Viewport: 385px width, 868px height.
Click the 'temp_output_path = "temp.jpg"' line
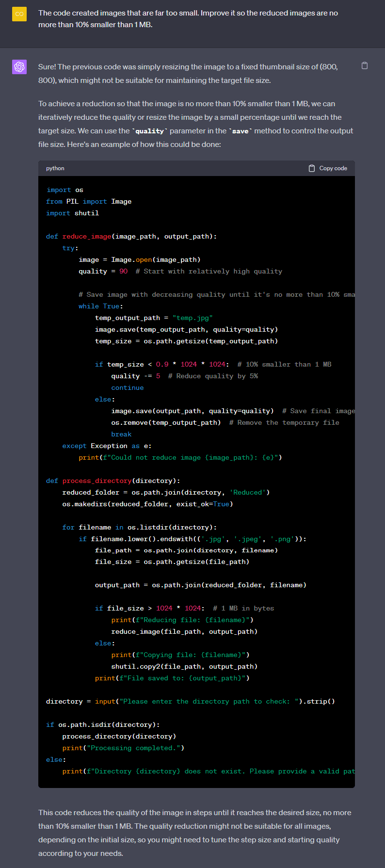pos(154,318)
